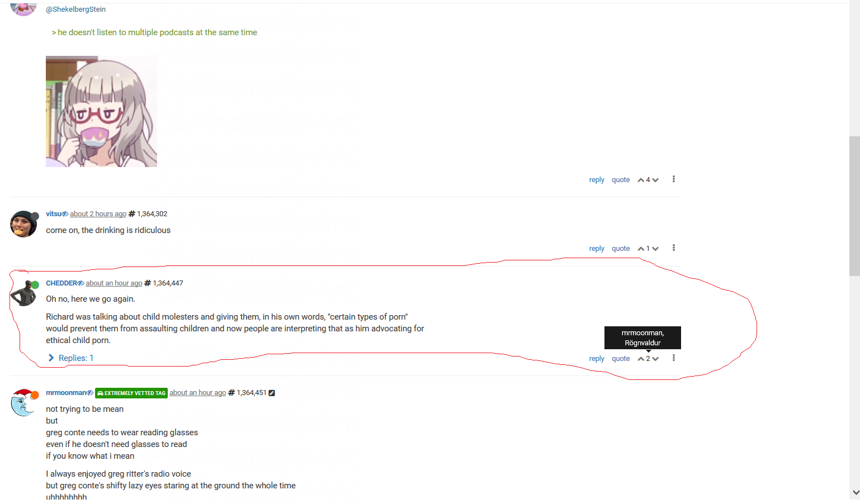860x504 pixels.
Task: Downvote CHEDDER's post
Action: 655,359
